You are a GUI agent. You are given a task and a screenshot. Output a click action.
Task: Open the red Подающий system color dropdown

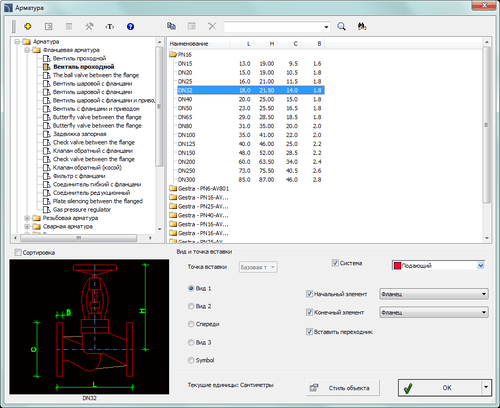point(439,266)
